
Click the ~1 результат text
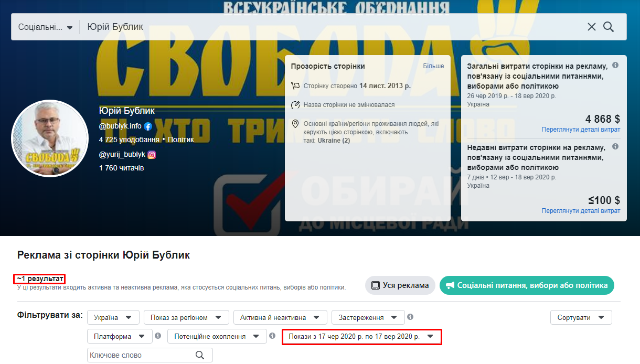tap(39, 279)
